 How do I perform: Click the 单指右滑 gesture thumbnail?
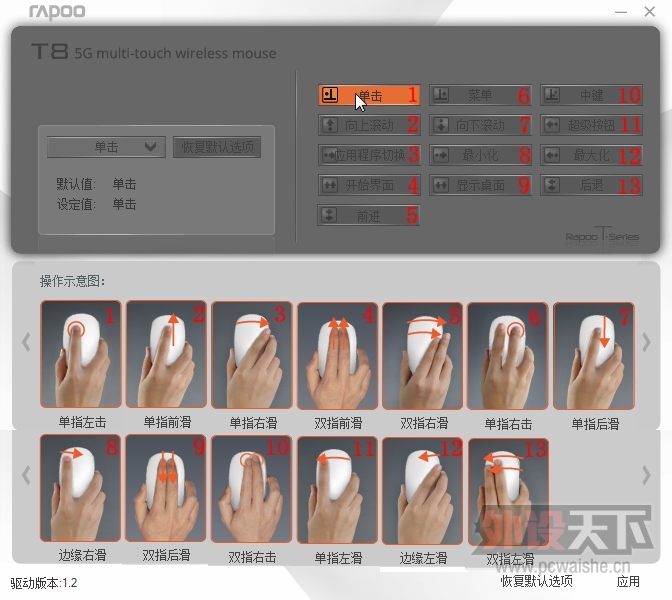pos(252,355)
